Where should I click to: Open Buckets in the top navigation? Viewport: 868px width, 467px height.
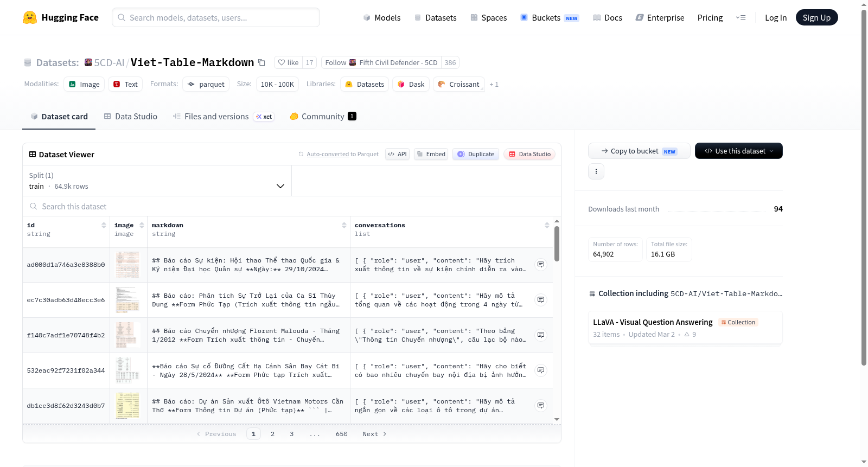click(550, 17)
